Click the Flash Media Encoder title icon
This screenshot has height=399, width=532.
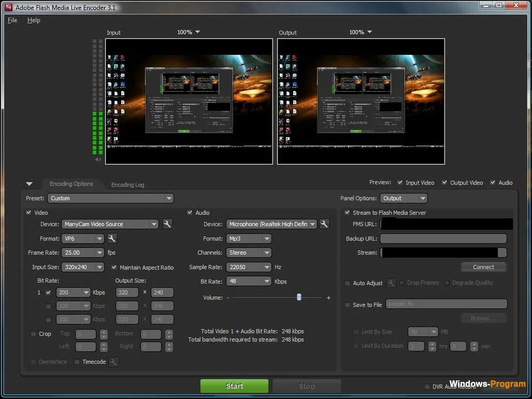pyautogui.click(x=8, y=7)
